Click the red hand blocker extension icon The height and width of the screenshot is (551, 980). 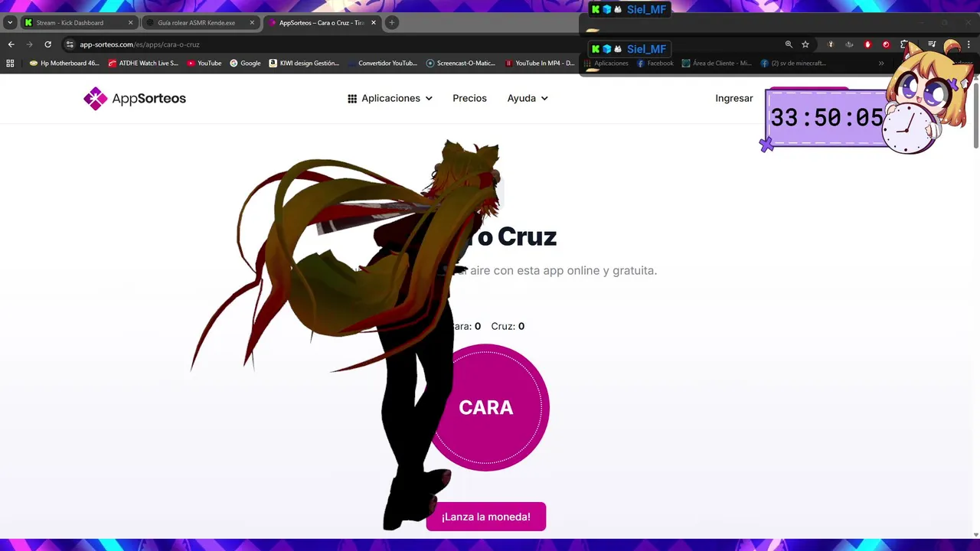click(x=867, y=44)
